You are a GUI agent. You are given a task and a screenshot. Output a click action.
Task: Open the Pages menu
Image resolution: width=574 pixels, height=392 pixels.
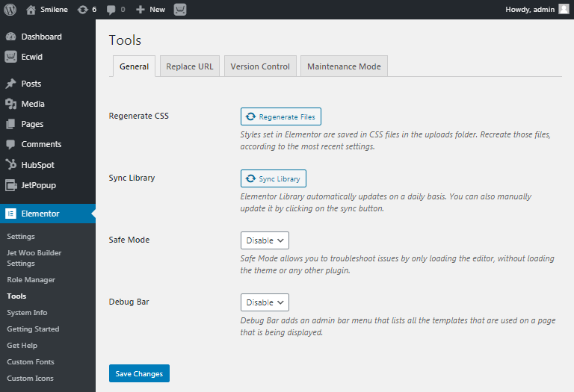pyautogui.click(x=32, y=124)
